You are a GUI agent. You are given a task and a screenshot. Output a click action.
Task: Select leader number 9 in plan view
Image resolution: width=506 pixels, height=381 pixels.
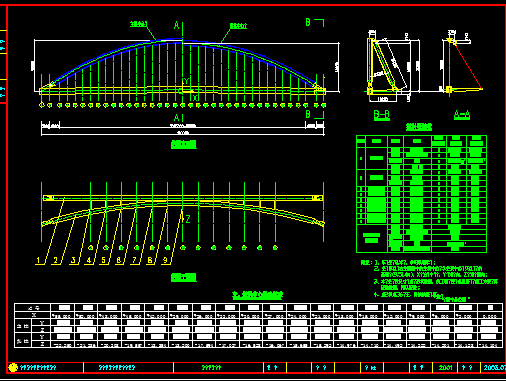coord(165,260)
